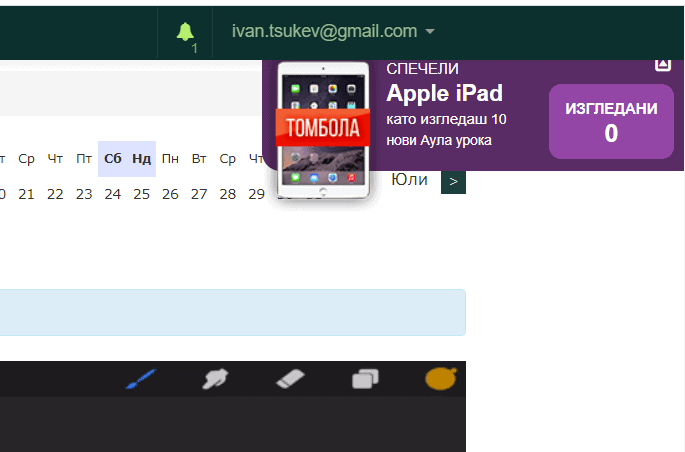The height and width of the screenshot is (452, 685).
Task: Select the eraser tool
Action: coord(290,379)
